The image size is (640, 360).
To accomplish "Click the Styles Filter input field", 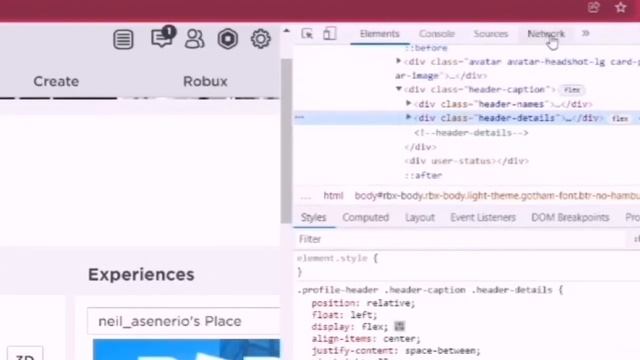I will coord(461,239).
